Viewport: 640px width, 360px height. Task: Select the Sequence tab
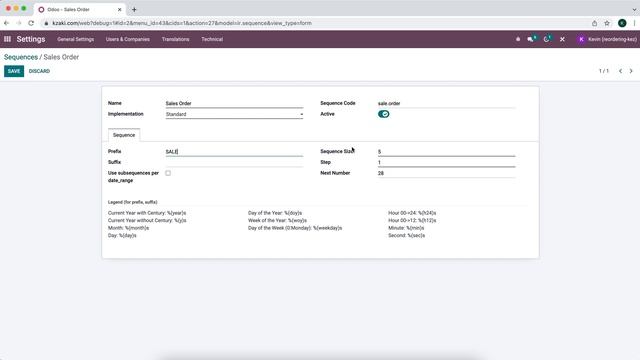click(x=124, y=135)
